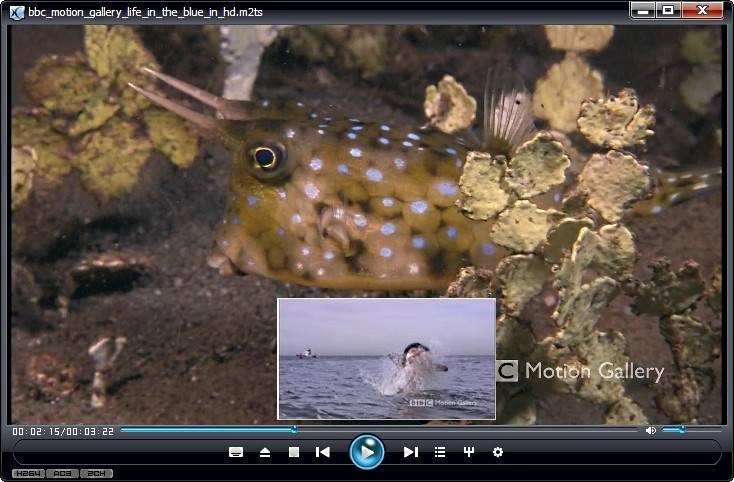
Task: Click the equalizer fork-shaped icon
Action: 469,452
